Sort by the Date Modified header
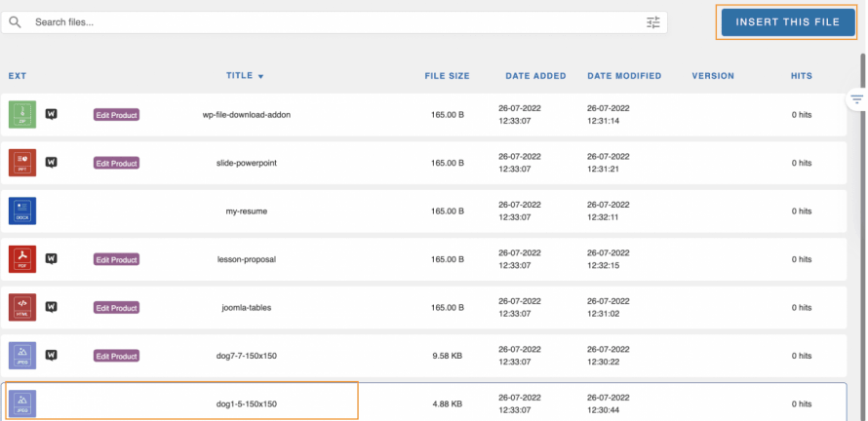868x421 pixels. point(624,76)
